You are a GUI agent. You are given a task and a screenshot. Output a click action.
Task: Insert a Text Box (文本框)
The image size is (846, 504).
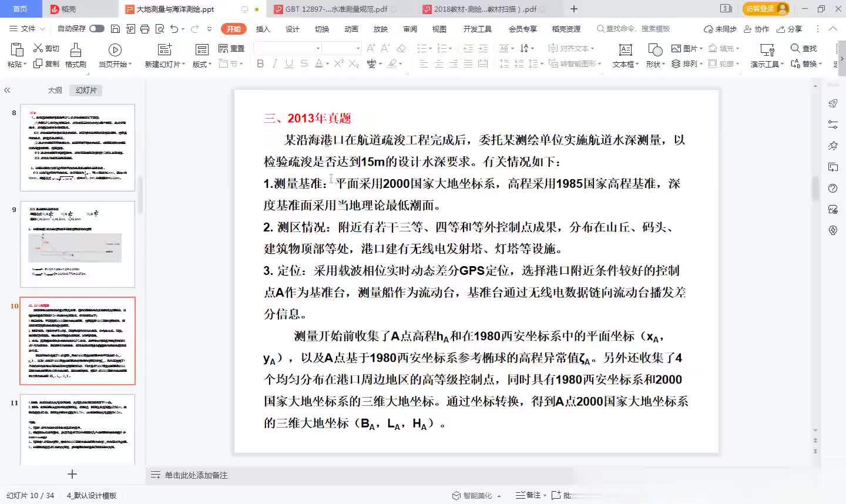tap(625, 50)
